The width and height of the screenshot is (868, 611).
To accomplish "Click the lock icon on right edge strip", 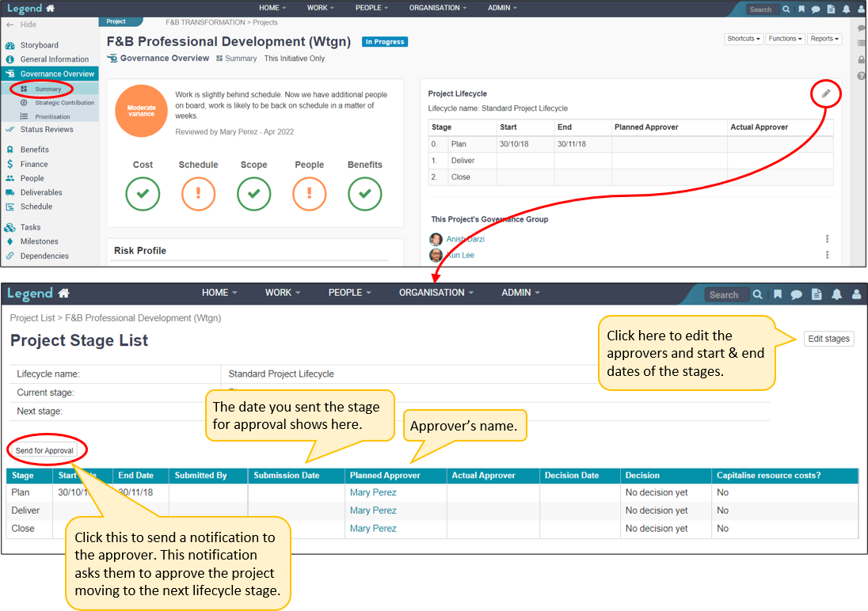I will (862, 59).
